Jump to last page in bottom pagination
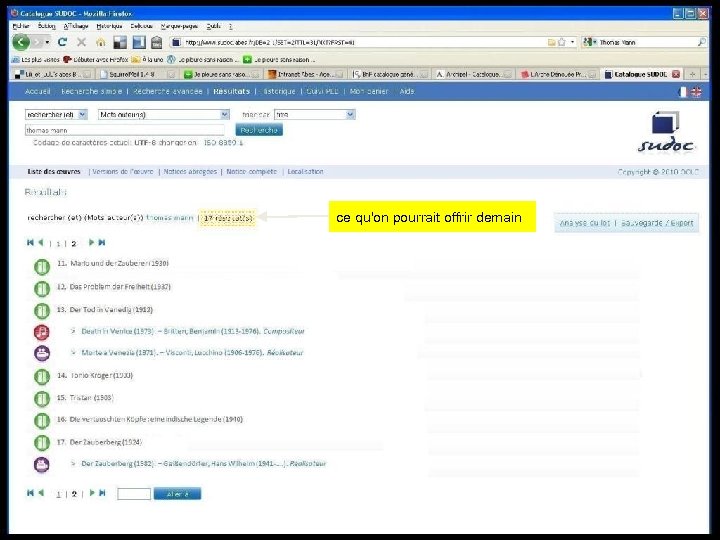Viewport: 720px width, 540px height. pos(102,493)
